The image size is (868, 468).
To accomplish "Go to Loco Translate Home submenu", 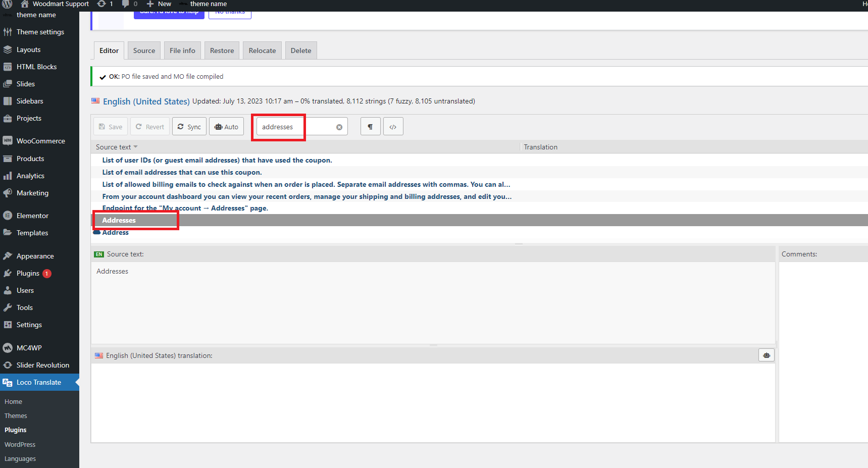I will click(x=13, y=402).
